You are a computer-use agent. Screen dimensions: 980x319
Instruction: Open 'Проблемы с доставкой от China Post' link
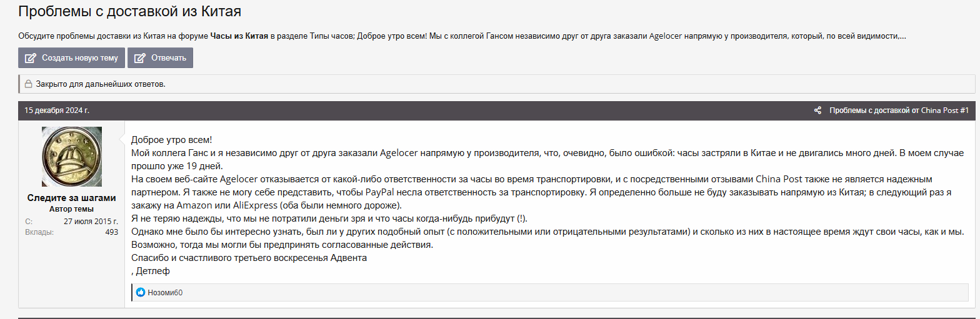click(894, 110)
